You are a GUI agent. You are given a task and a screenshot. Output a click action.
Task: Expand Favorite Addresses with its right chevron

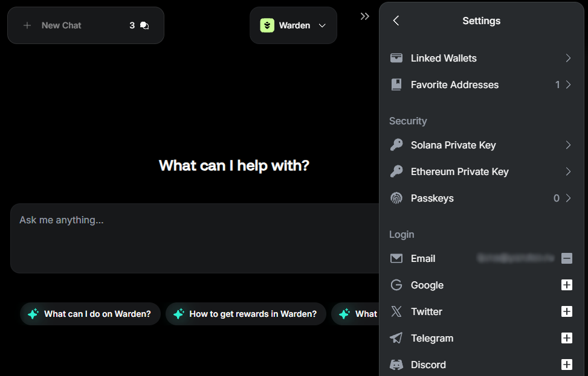click(x=569, y=84)
